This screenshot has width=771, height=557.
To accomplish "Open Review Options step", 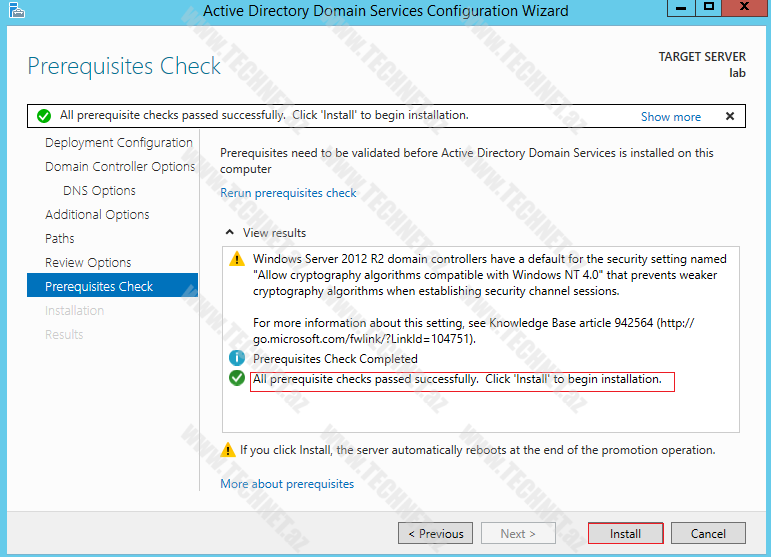I will [x=88, y=263].
